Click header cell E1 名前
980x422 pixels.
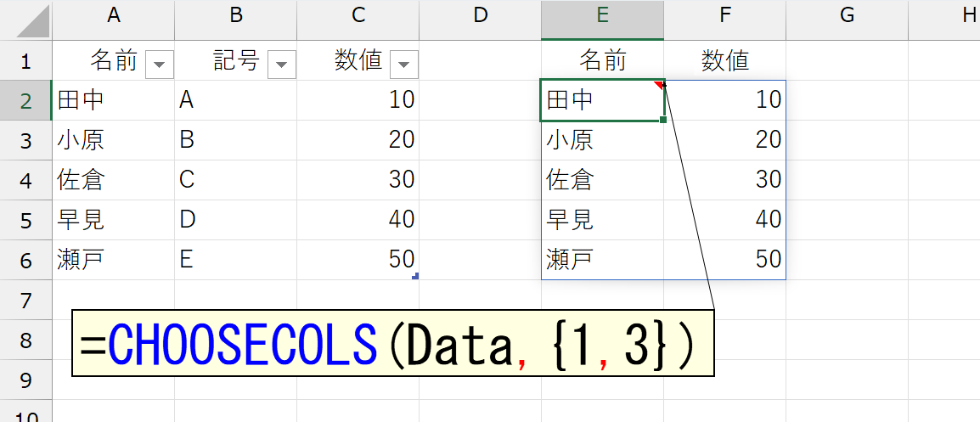point(602,60)
